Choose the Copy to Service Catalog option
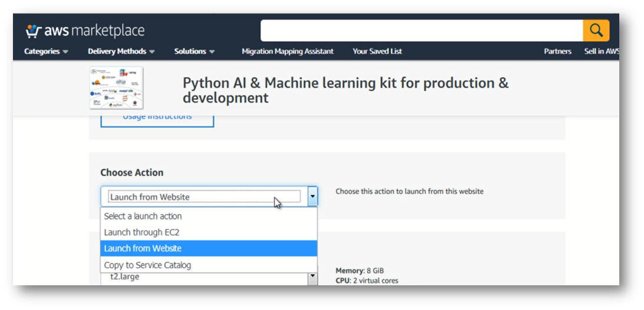644x310 pixels. pyautogui.click(x=208, y=265)
